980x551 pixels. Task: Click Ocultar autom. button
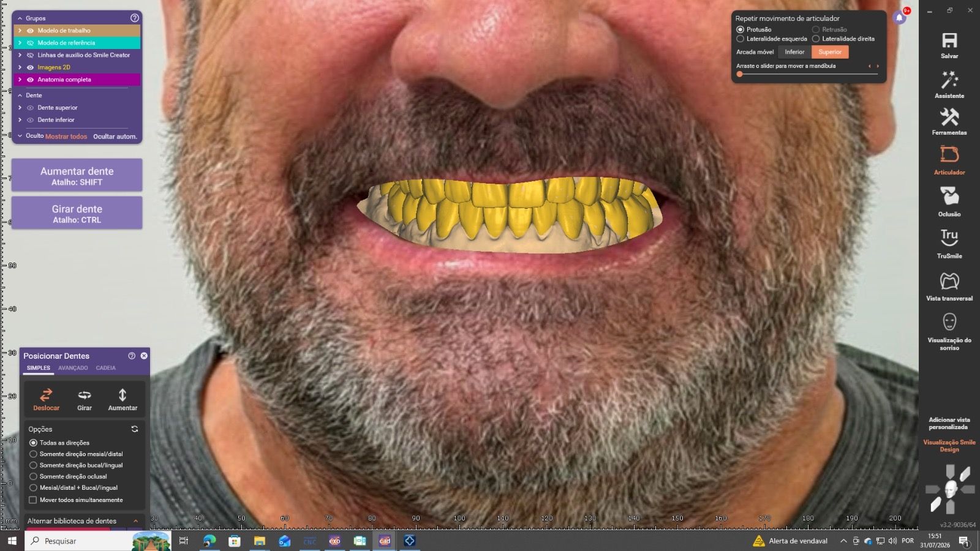click(115, 137)
